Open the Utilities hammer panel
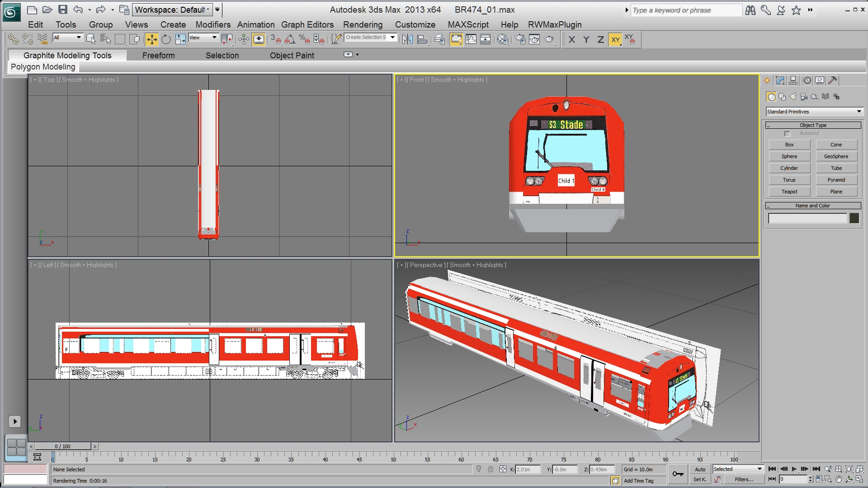The height and width of the screenshot is (488, 868). pos(833,80)
